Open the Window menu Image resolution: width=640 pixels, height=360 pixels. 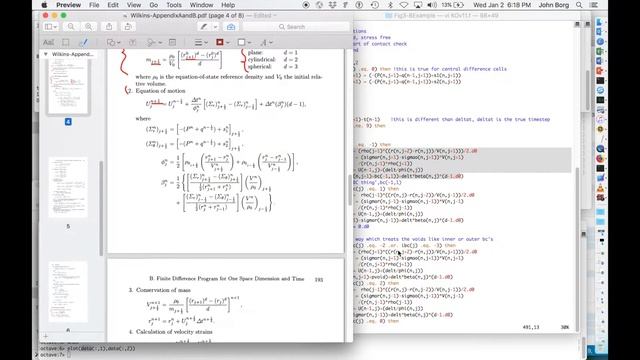click(x=201, y=5)
